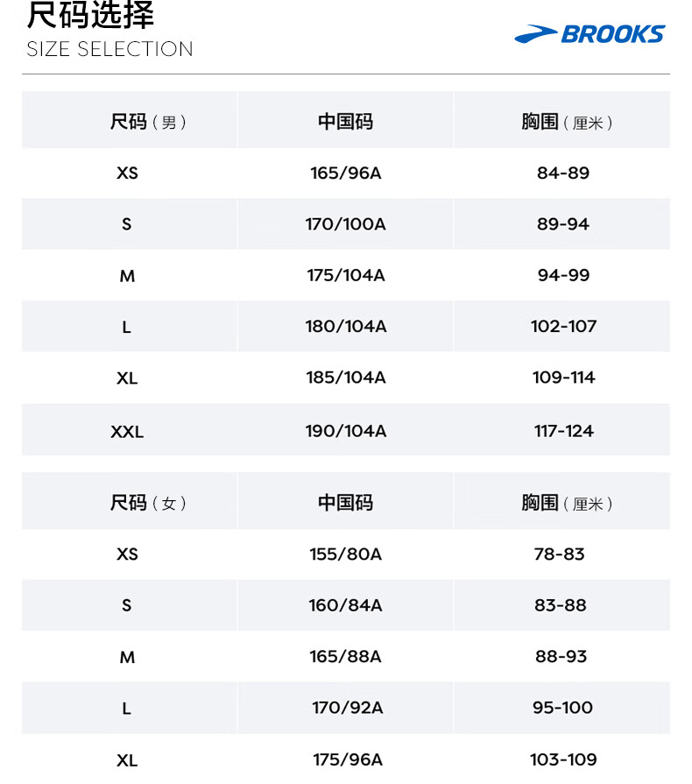Screen dimensions: 692x784
Task: Click the 尺码 (男) column header
Action: (x=148, y=122)
